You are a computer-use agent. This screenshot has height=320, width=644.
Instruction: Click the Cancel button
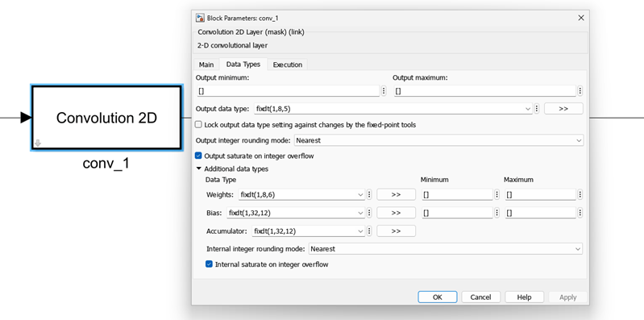pyautogui.click(x=480, y=297)
